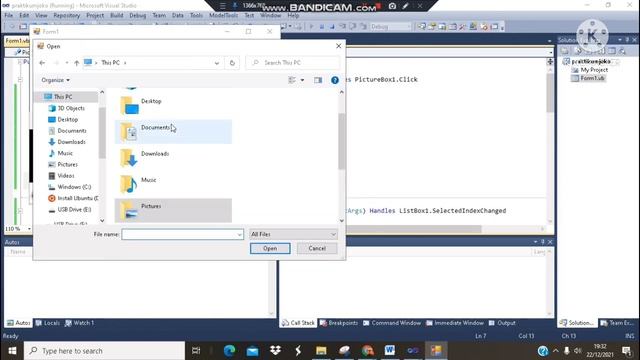The width and height of the screenshot is (640, 360).
Task: Click the taskbar search box
Action: (x=104, y=351)
